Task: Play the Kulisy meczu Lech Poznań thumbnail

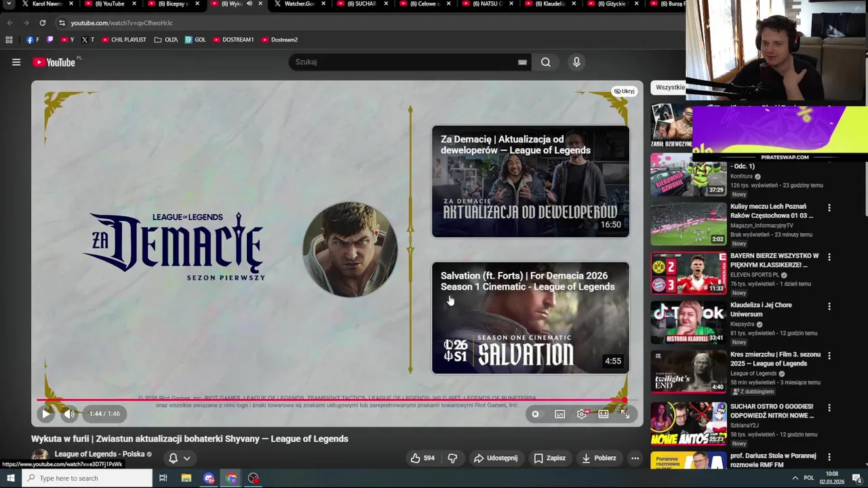Action: click(688, 224)
